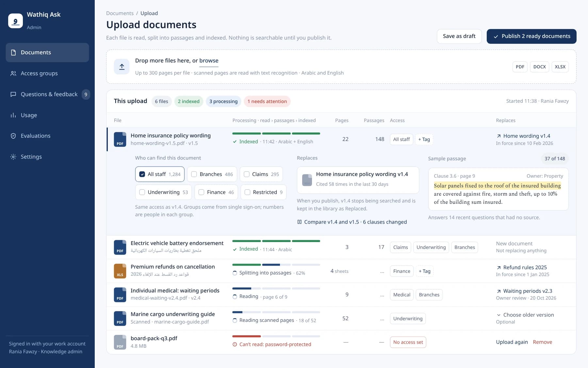
Task: Click the browse link in drop zone
Action: tap(209, 61)
